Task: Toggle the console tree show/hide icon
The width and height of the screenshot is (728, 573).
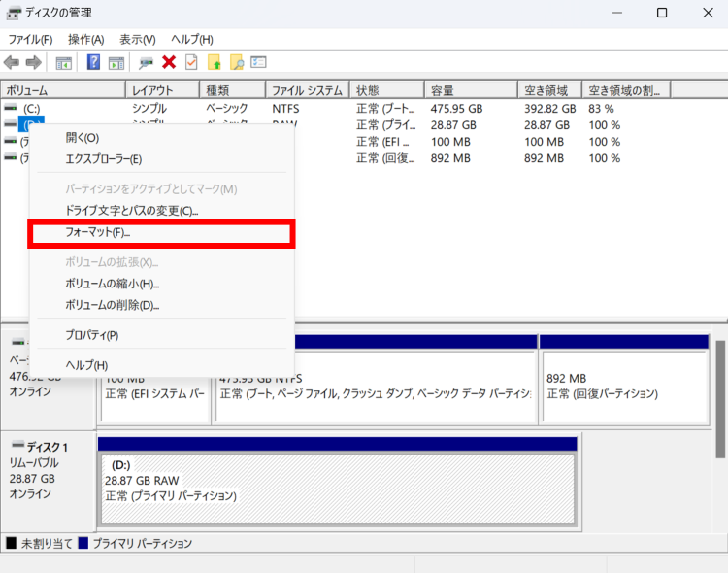Action: 64,63
